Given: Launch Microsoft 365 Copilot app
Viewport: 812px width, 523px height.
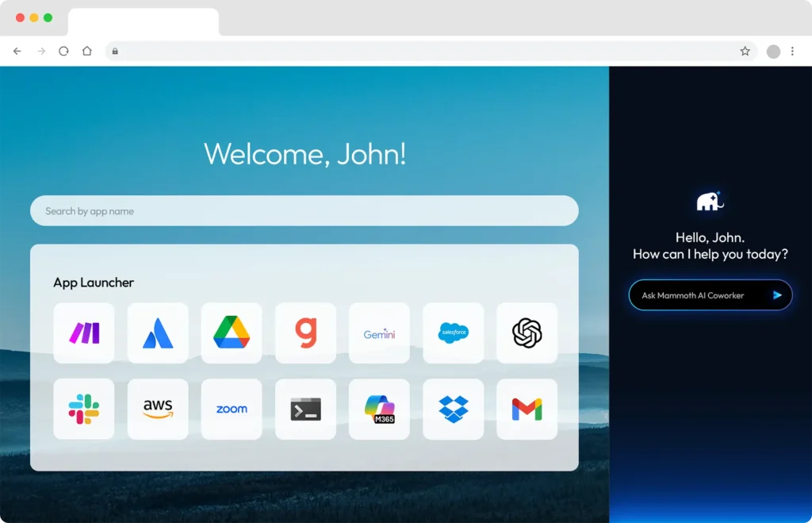Looking at the screenshot, I should 379,410.
